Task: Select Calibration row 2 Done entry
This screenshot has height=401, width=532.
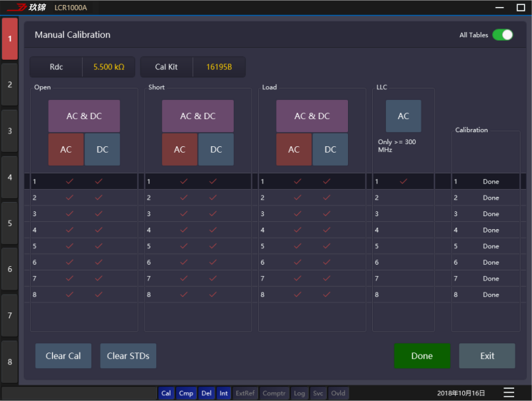Action: (x=486, y=198)
